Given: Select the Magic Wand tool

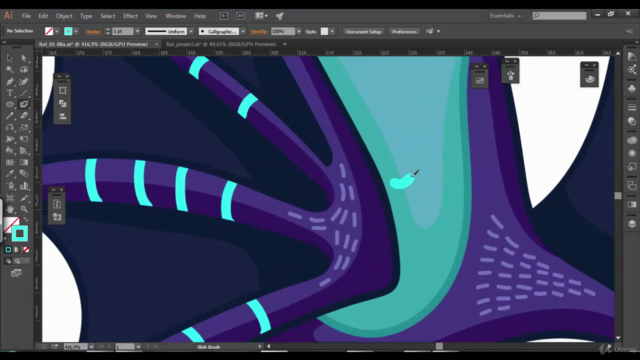Looking at the screenshot, I should tap(10, 70).
